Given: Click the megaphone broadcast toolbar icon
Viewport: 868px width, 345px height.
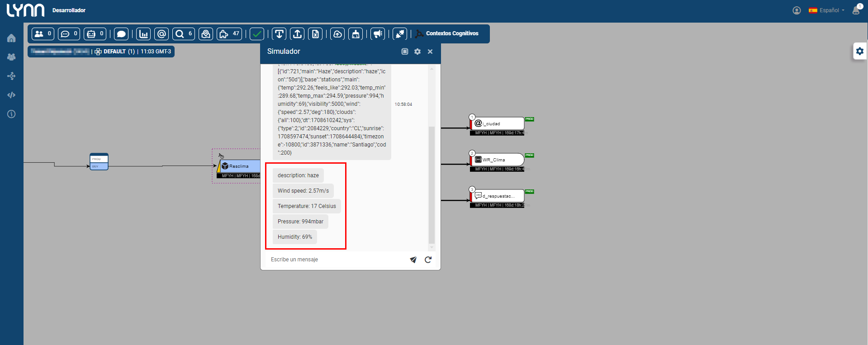Looking at the screenshot, I should [377, 34].
